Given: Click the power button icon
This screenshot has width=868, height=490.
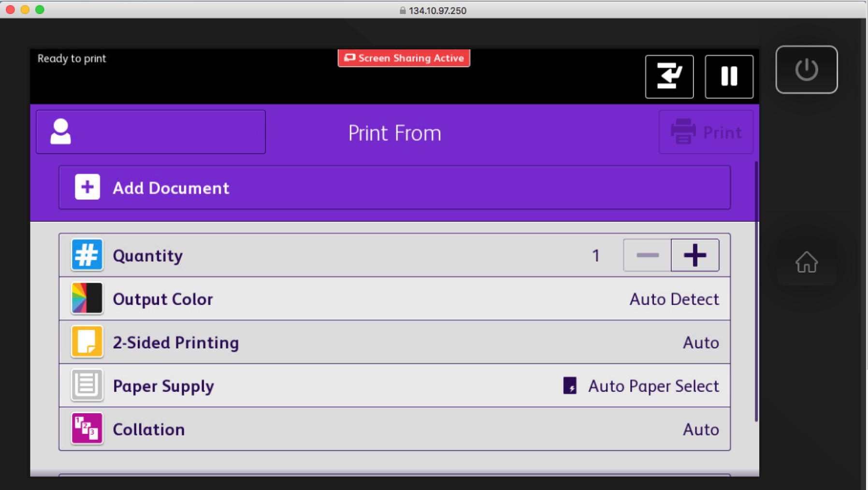Looking at the screenshot, I should tap(806, 70).
